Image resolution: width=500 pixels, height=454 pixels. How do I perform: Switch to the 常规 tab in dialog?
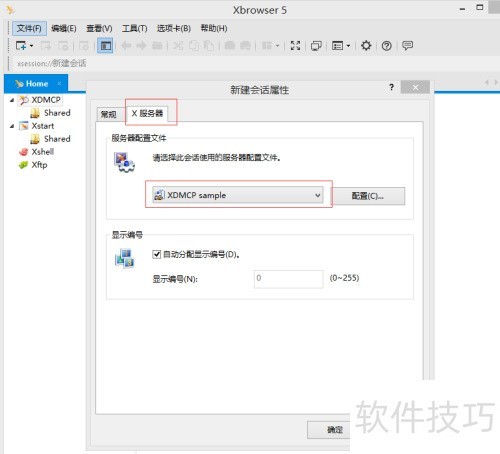pos(108,114)
